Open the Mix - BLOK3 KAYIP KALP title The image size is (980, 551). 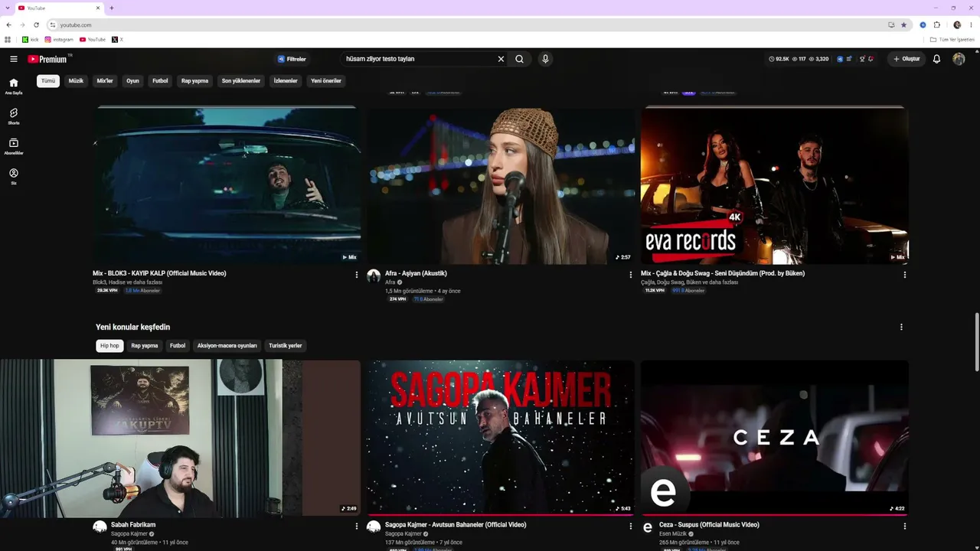[159, 273]
